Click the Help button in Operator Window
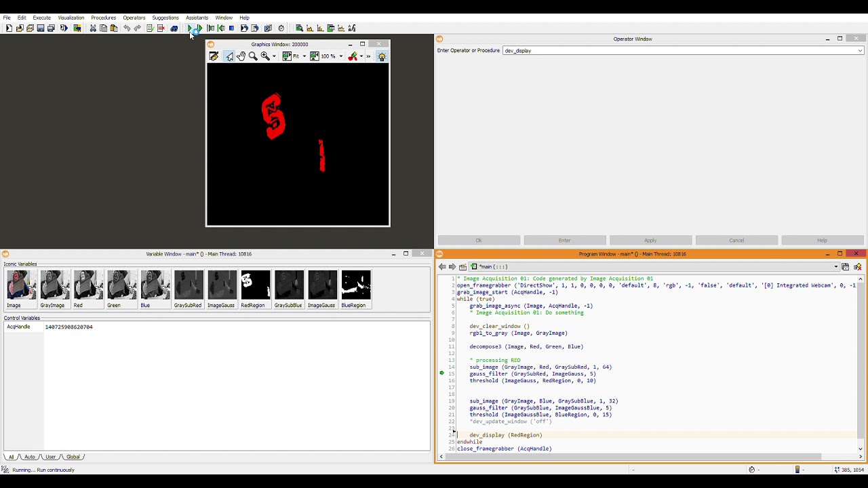 (822, 240)
